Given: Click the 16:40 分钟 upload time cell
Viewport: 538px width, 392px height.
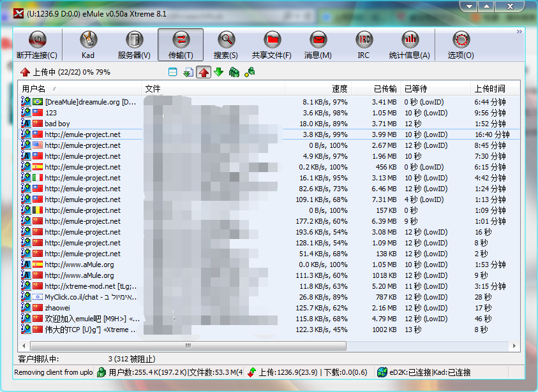Looking at the screenshot, I should [x=492, y=134].
